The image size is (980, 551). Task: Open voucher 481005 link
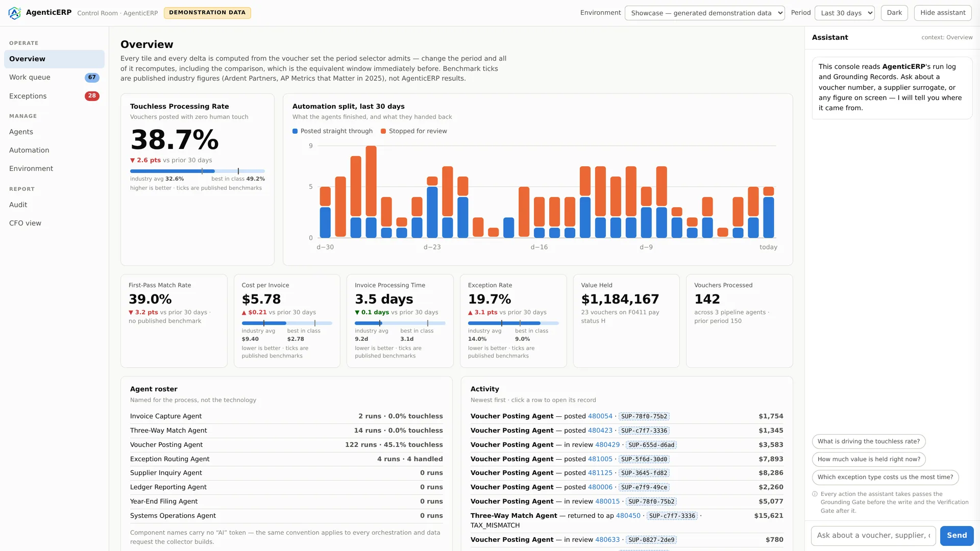[600, 459]
